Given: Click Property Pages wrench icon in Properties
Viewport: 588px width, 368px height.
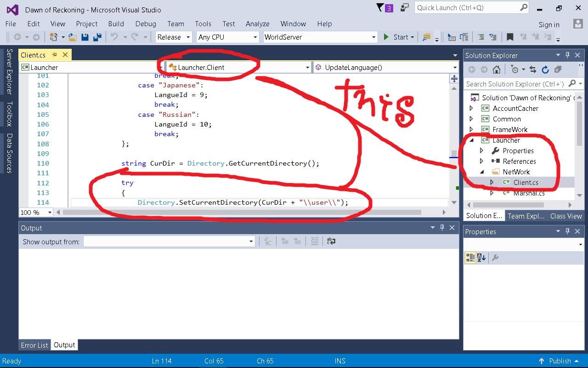Looking at the screenshot, I should 495,258.
